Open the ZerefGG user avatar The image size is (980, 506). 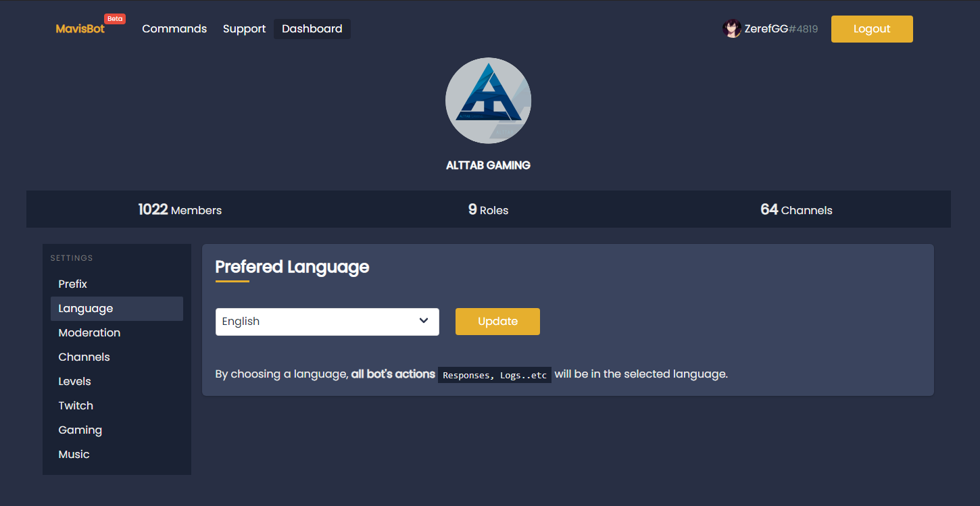[x=733, y=28]
